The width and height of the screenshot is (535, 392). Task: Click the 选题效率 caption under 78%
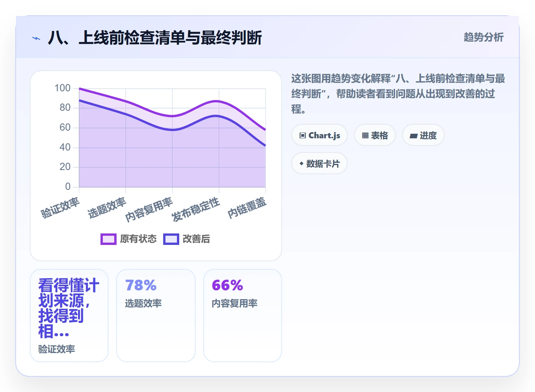[143, 303]
